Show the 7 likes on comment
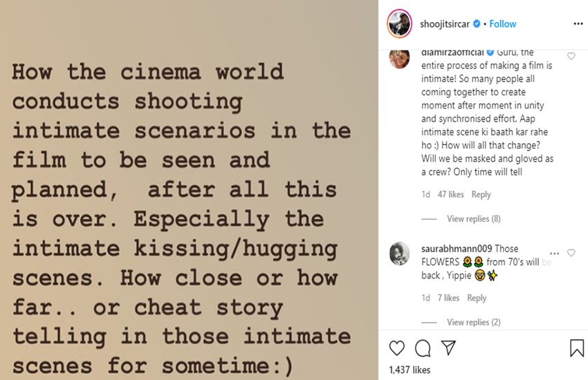Viewport: 588px width, 380px height. pyautogui.click(x=448, y=298)
